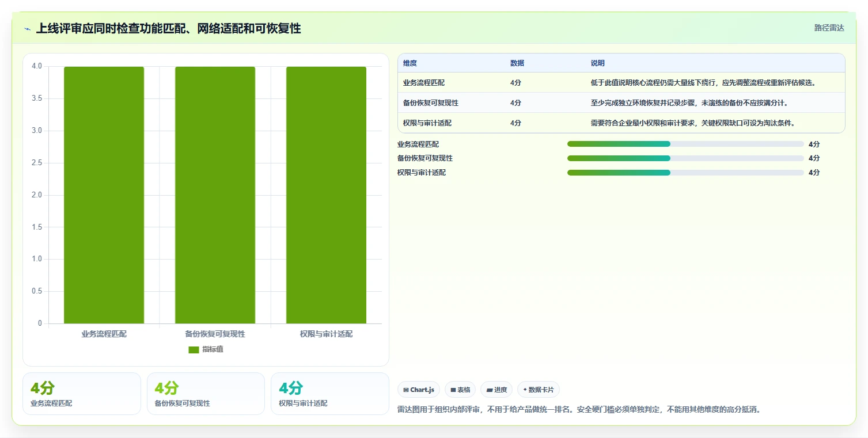Click the 0.5 tick on the chart y-axis
Viewport: 868px width, 438px height.
pyautogui.click(x=37, y=291)
